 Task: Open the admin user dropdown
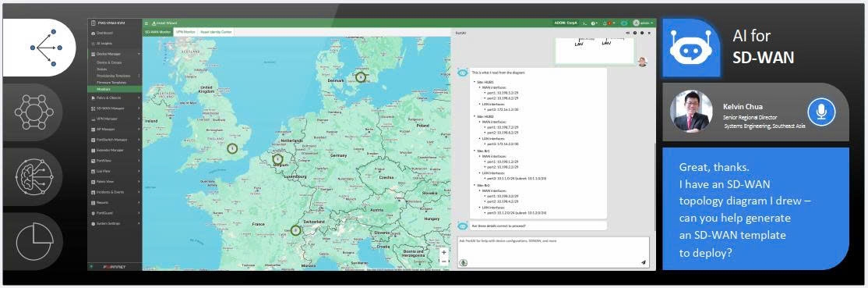[x=643, y=23]
